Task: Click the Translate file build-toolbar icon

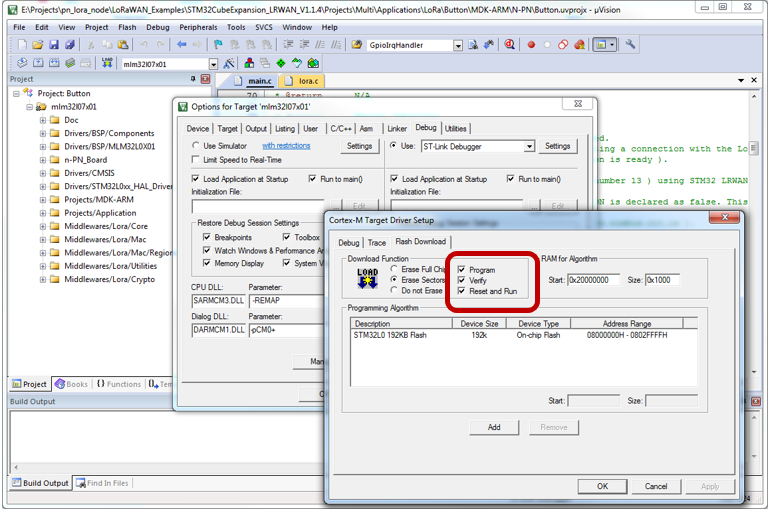Action: 22,63
